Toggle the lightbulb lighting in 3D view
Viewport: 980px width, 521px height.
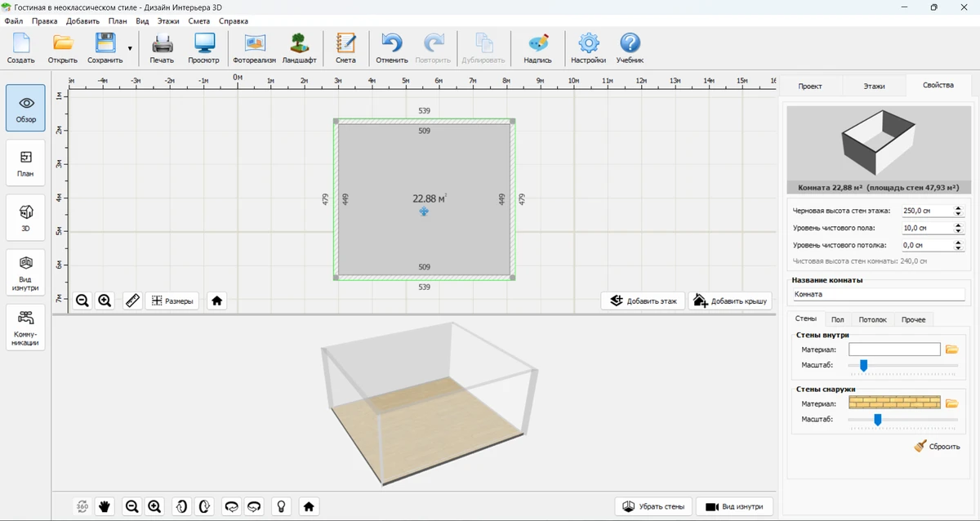(281, 506)
